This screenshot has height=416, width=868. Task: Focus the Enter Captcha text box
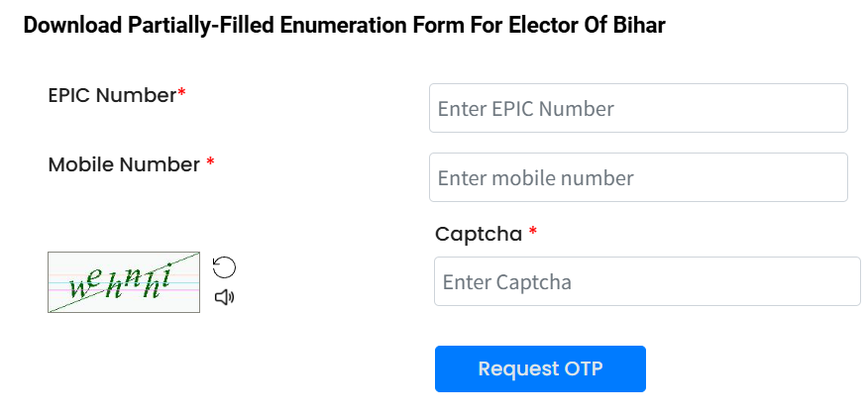point(647,281)
